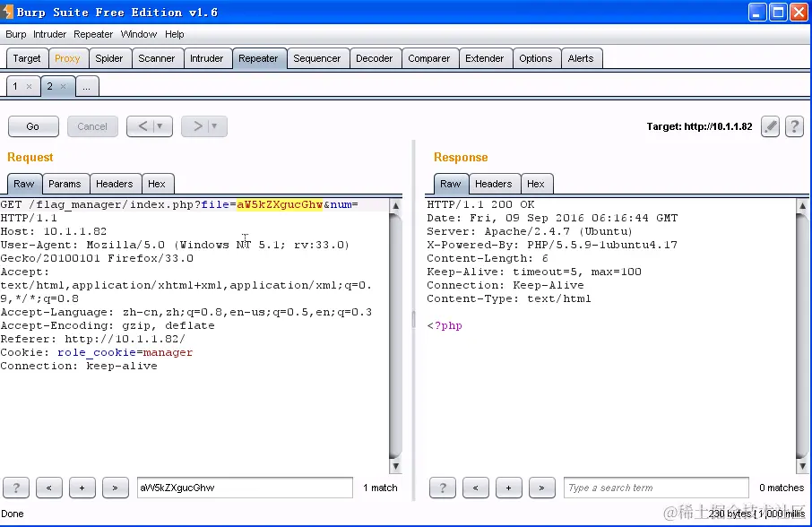
Task: Go to previous match in request search
Action: tap(49, 488)
